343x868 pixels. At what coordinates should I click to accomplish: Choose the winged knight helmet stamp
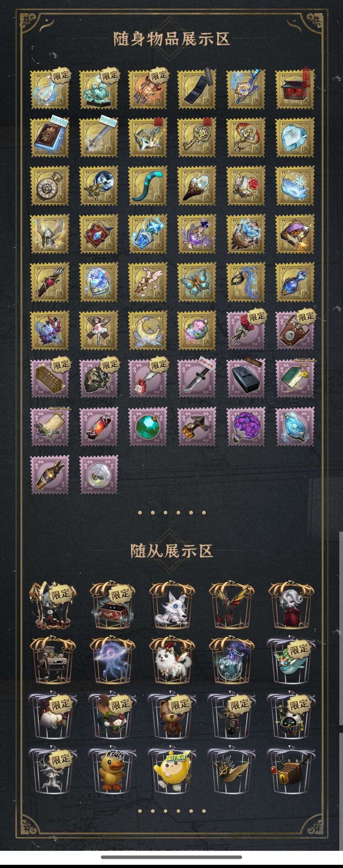click(x=50, y=234)
